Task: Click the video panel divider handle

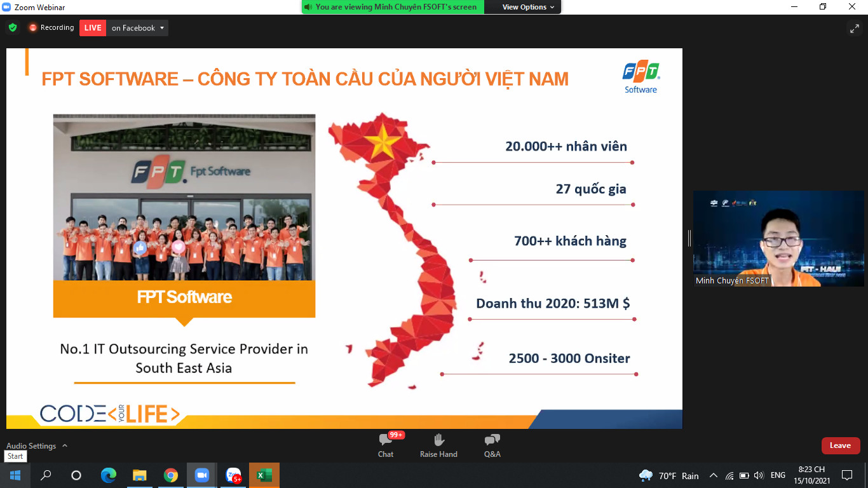Action: (689, 238)
